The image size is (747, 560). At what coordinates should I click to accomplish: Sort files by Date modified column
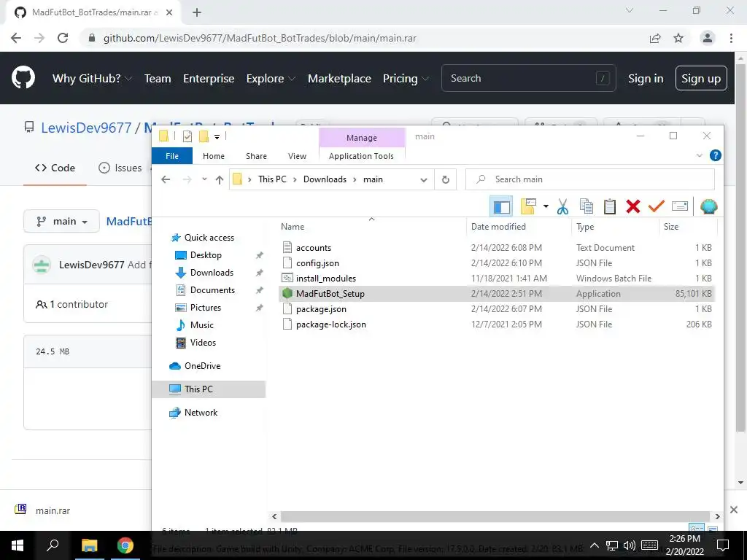pos(498,227)
